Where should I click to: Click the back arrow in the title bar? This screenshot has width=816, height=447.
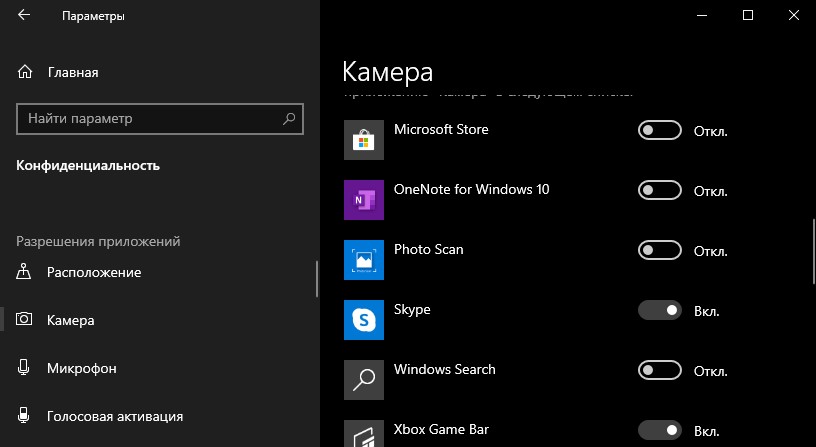coord(24,16)
